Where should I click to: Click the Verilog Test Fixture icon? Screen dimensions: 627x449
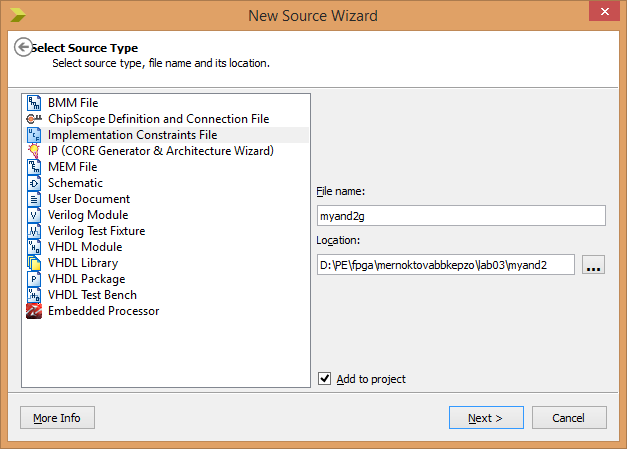[x=34, y=231]
